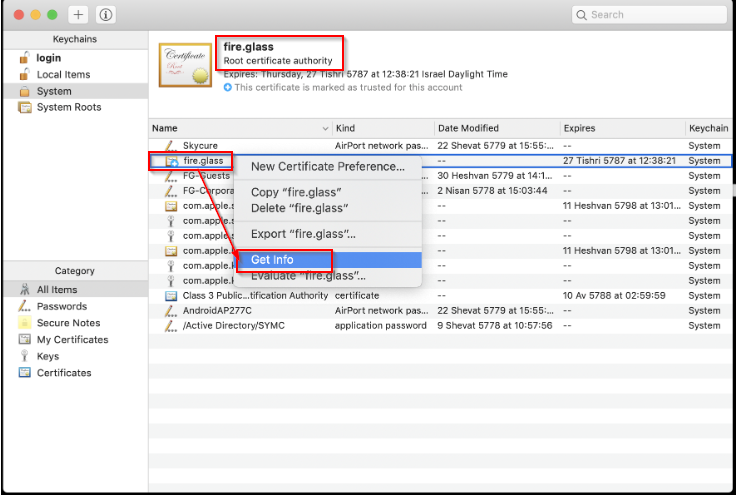Image resolution: width=737 pixels, height=498 pixels.
Task: Select the Skycure network password row
Action: 200,145
